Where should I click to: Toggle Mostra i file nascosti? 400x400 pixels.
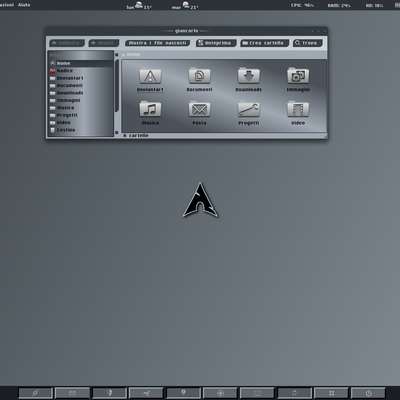tap(158, 43)
